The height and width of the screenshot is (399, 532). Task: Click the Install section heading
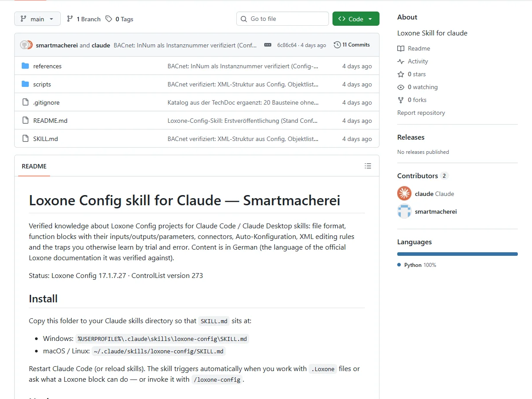pyautogui.click(x=43, y=298)
